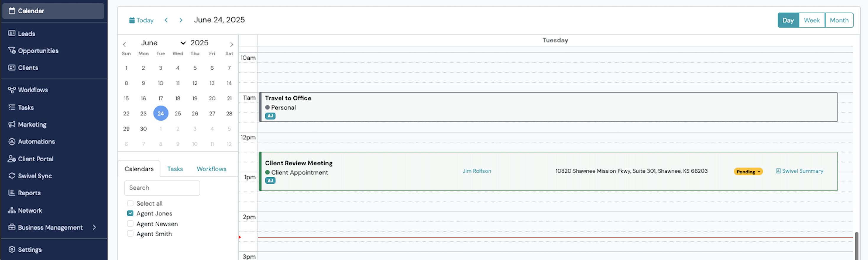Image resolution: width=868 pixels, height=260 pixels.
Task: Open the Pending status dropdown
Action: (748, 171)
